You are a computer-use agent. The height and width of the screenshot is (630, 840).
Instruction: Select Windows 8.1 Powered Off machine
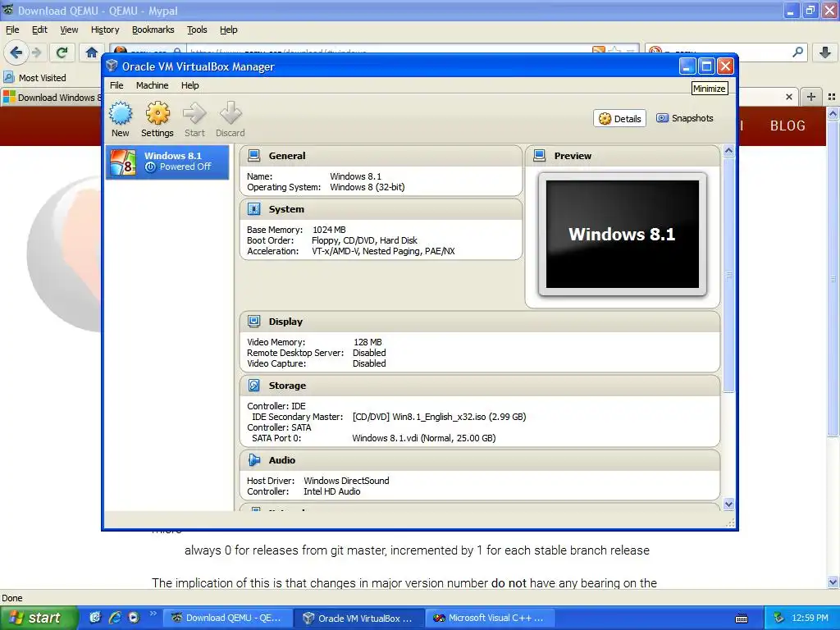coord(167,162)
